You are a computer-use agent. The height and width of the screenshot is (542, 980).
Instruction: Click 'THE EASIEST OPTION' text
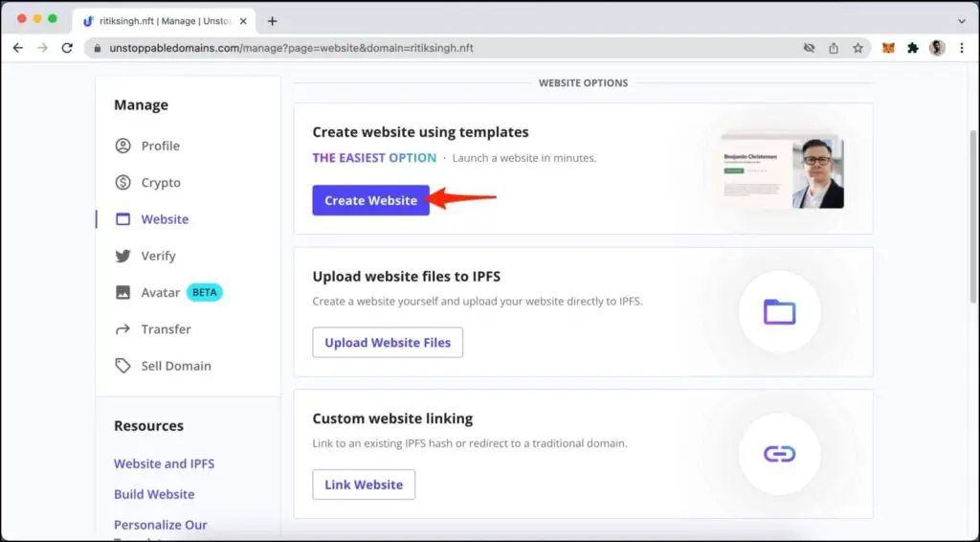click(374, 158)
